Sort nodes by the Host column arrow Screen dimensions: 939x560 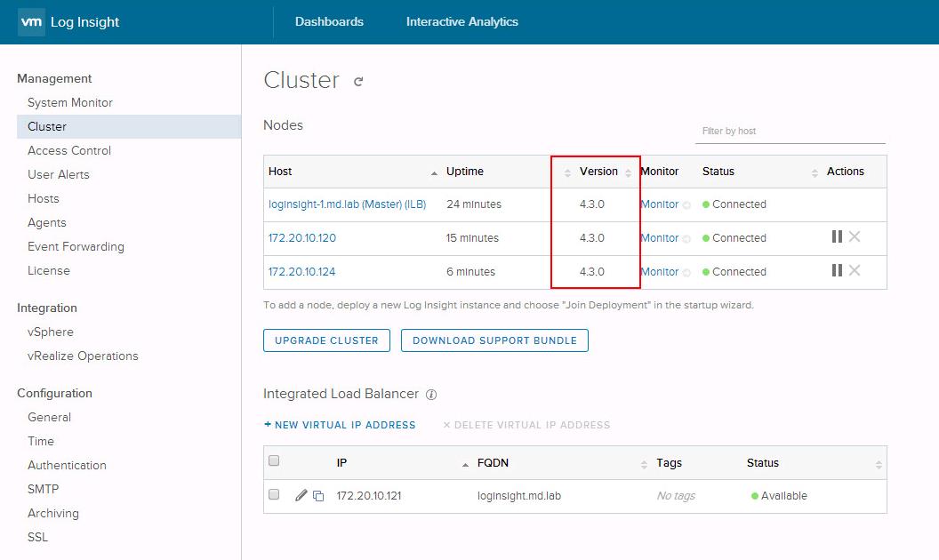coord(434,172)
